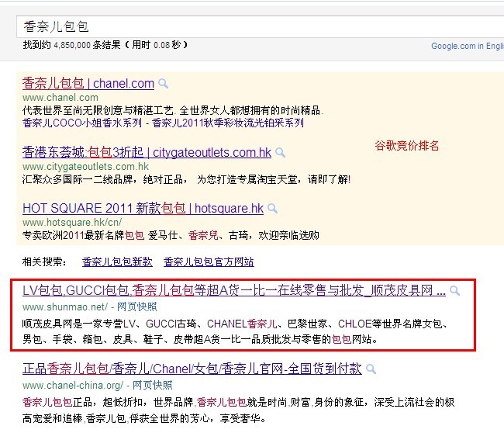This screenshot has width=504, height=433.
Task: Preview magnifier icon beside hotsquare.hk result
Action: 273,209
